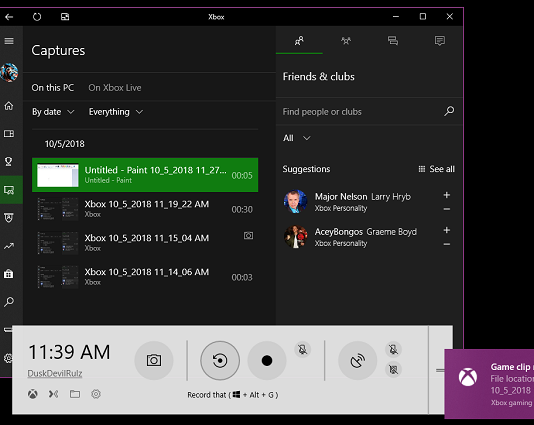Open Game bar settings gear
The image size is (534, 425).
click(x=96, y=394)
